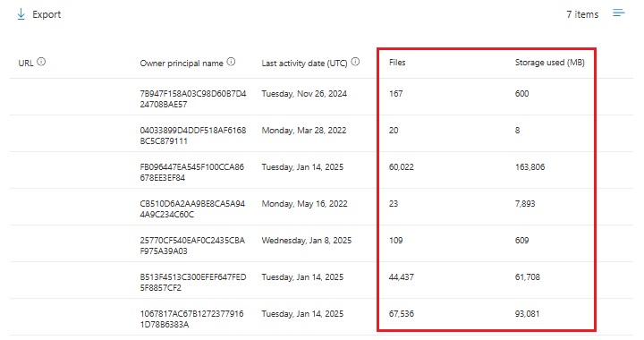Select owner 1067817AC67B12723779161D78B6383A
This screenshot has height=340, width=644.
pyautogui.click(x=191, y=319)
